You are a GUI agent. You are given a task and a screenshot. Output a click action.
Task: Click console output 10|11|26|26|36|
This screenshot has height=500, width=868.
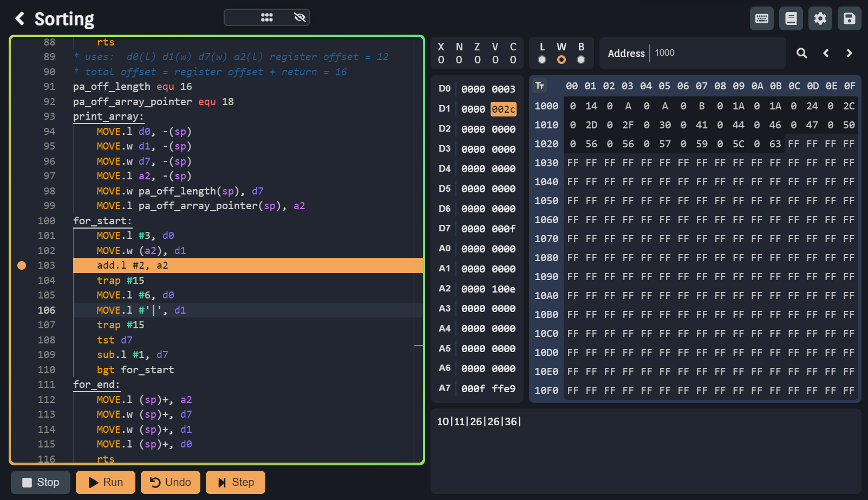[479, 421]
